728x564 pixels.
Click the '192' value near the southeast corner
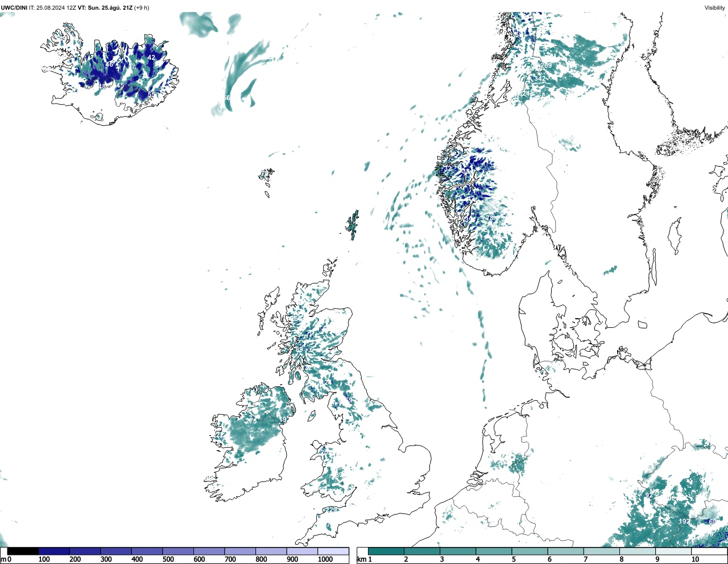coord(684,521)
